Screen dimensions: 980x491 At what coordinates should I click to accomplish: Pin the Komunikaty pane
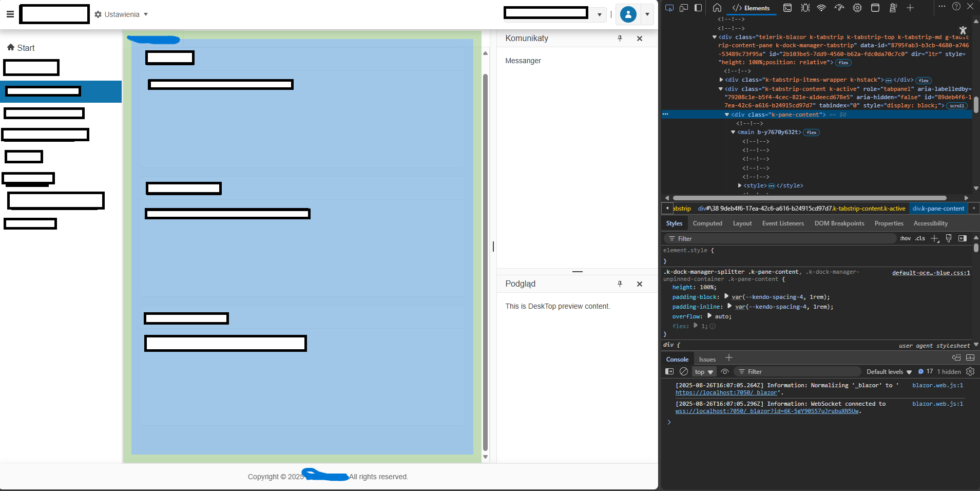click(620, 39)
